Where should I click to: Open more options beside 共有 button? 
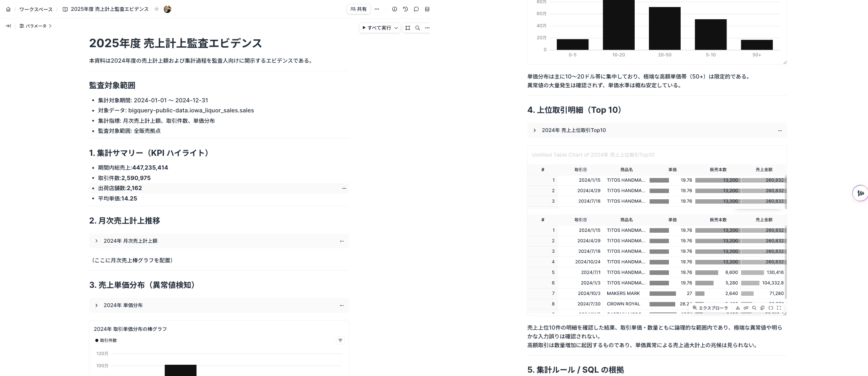[377, 9]
